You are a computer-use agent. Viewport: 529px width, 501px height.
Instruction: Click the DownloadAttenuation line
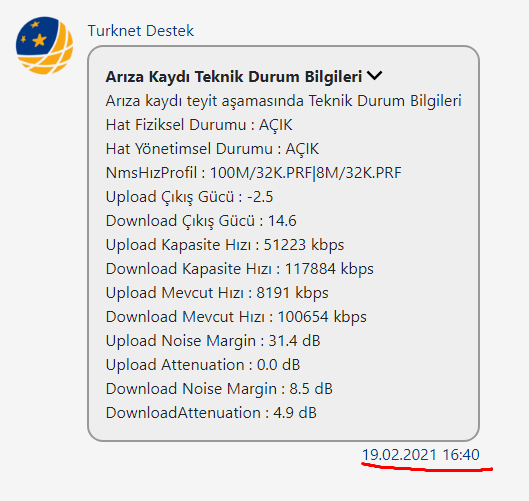tap(211, 413)
